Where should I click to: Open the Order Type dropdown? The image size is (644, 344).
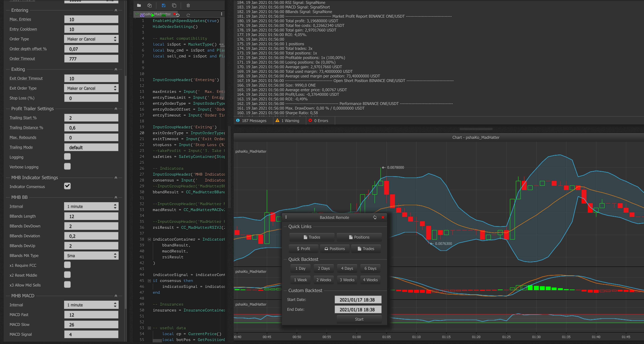(x=91, y=39)
